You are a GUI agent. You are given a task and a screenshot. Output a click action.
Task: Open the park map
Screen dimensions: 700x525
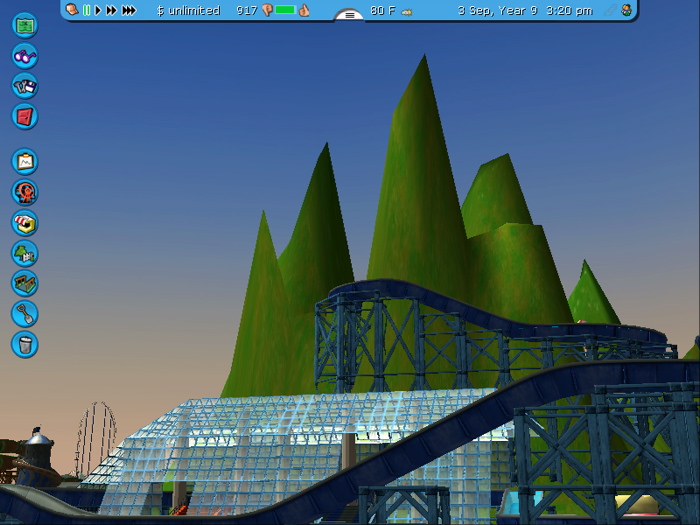coord(25,25)
